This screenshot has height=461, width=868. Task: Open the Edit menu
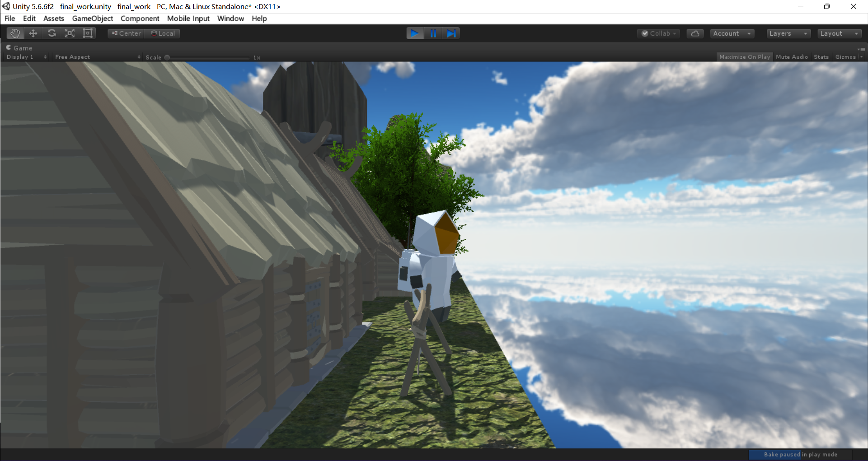(x=29, y=19)
